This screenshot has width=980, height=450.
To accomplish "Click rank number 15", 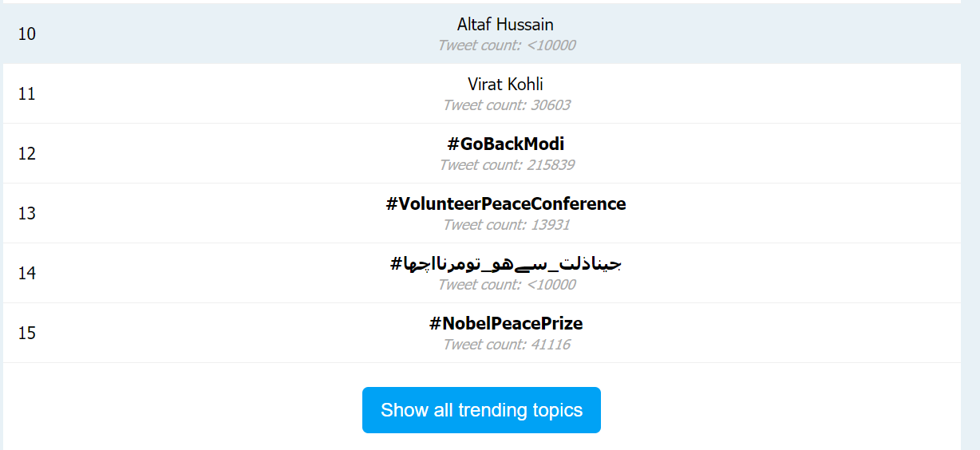I will click(x=27, y=334).
